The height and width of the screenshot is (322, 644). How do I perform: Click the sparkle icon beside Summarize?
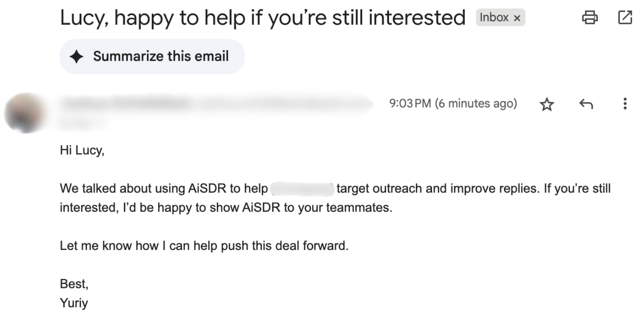pyautogui.click(x=77, y=57)
